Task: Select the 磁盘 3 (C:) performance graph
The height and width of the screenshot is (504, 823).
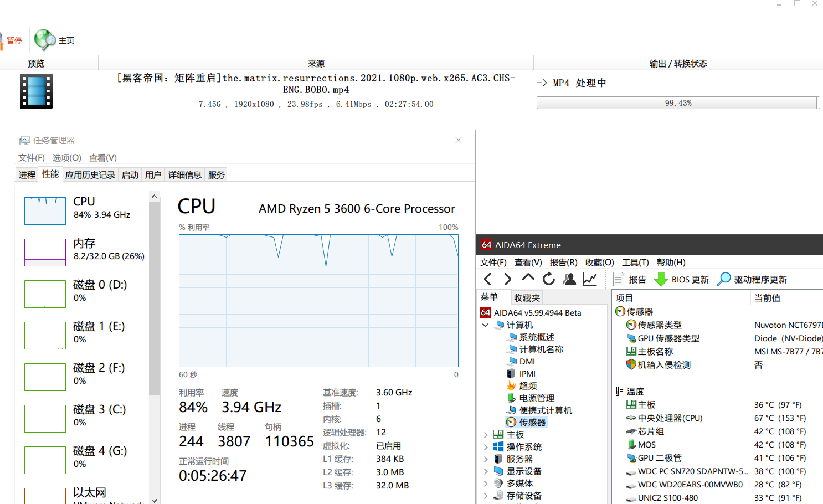Action: 45,418
